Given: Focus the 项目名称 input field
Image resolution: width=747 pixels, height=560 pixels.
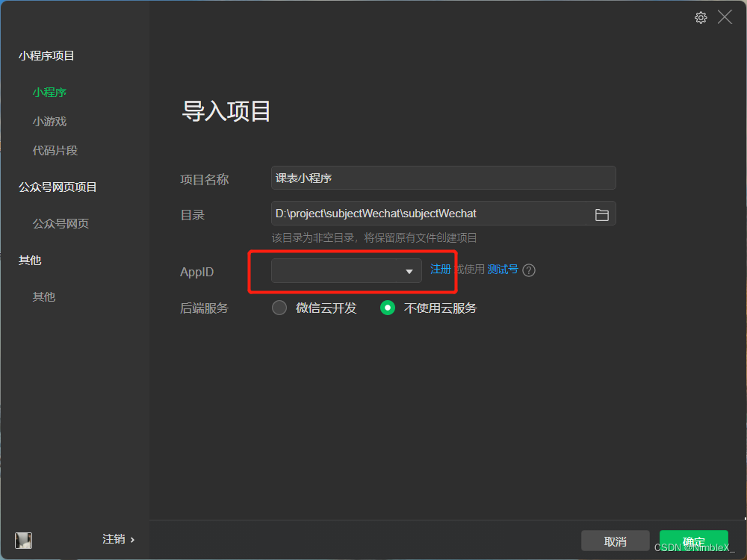Looking at the screenshot, I should click(x=443, y=178).
